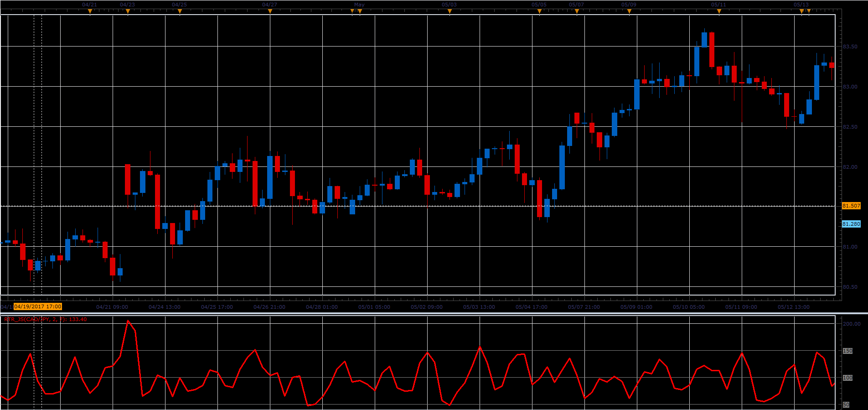Click the 05/01 05:00 time axis label
This screenshot has width=868, height=410.
(x=374, y=307)
